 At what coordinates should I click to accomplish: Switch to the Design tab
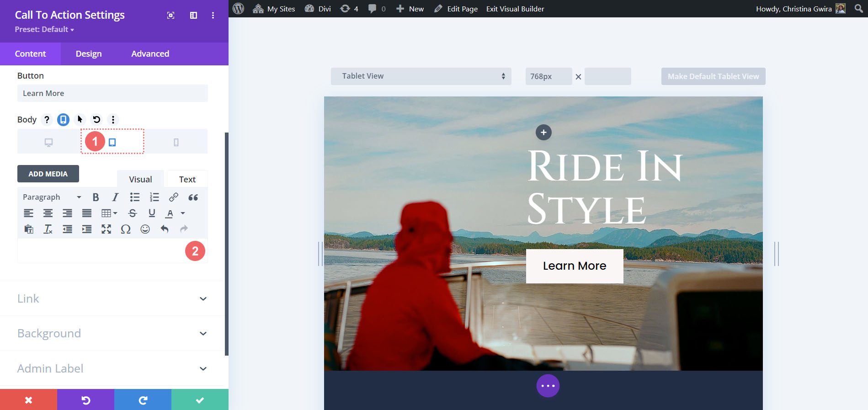pyautogui.click(x=89, y=54)
